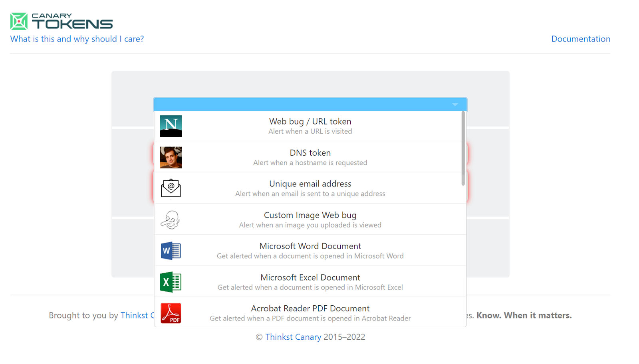
Task: Click the envelope icon for Unique email address
Action: (171, 188)
